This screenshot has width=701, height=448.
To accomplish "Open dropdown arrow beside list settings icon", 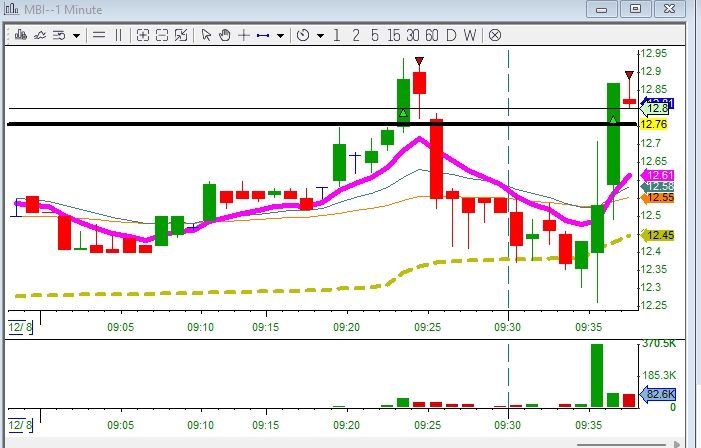I will tap(76, 36).
